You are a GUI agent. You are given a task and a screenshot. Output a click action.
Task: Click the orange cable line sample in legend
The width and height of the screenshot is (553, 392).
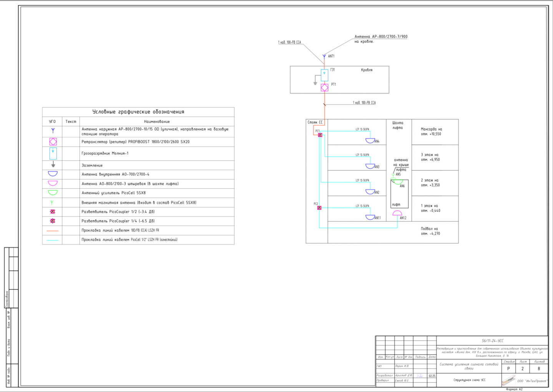[53, 231]
